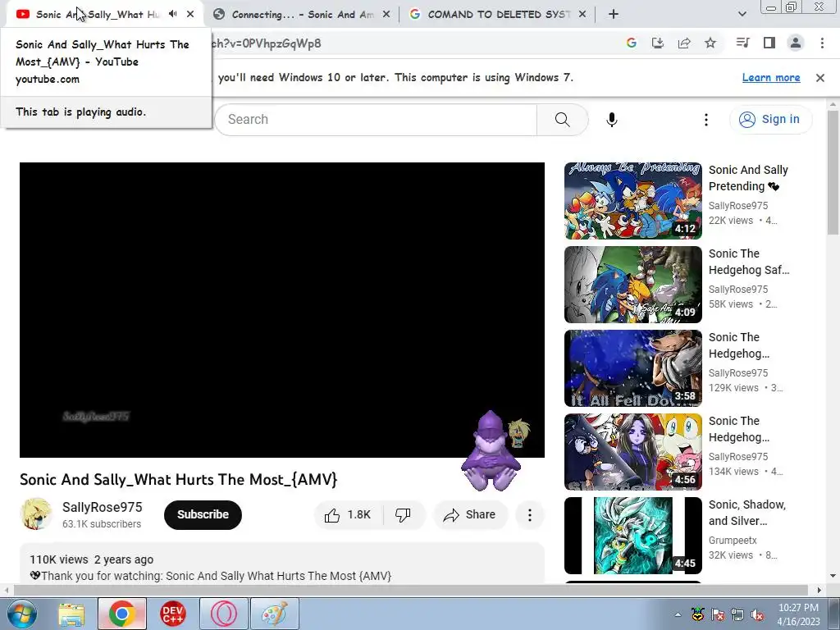Click the magnifier search button
Screen dimensions: 840x630
click(563, 120)
